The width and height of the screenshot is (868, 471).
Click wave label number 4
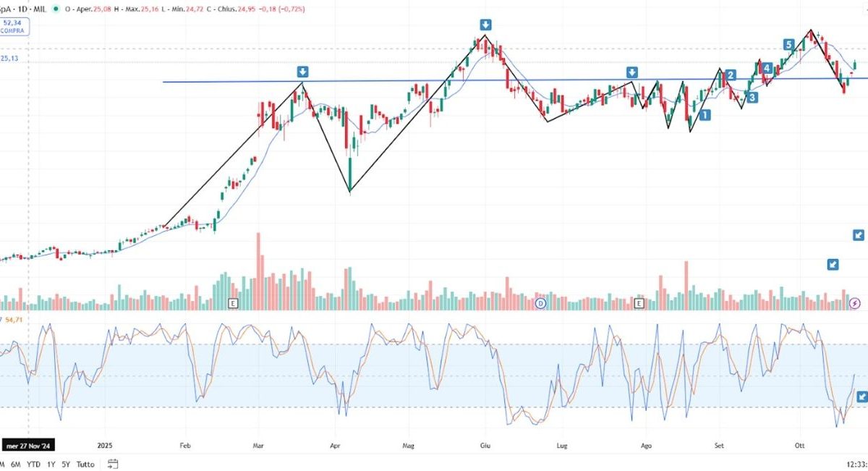tap(766, 68)
